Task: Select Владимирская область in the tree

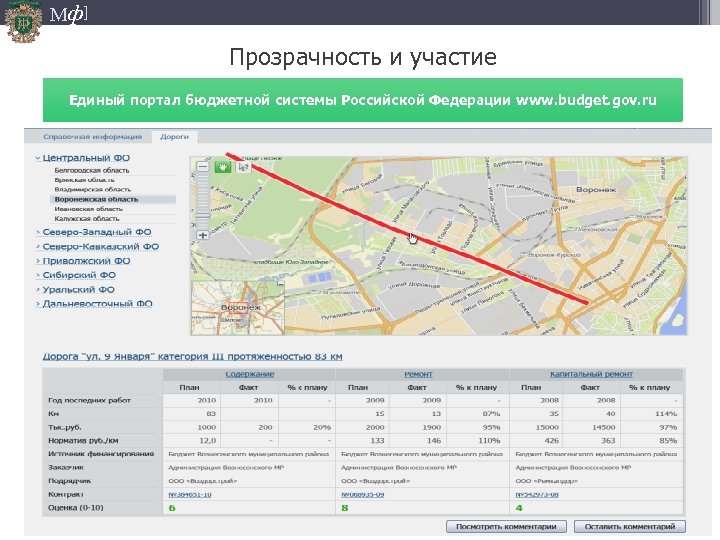Action: (x=92, y=189)
